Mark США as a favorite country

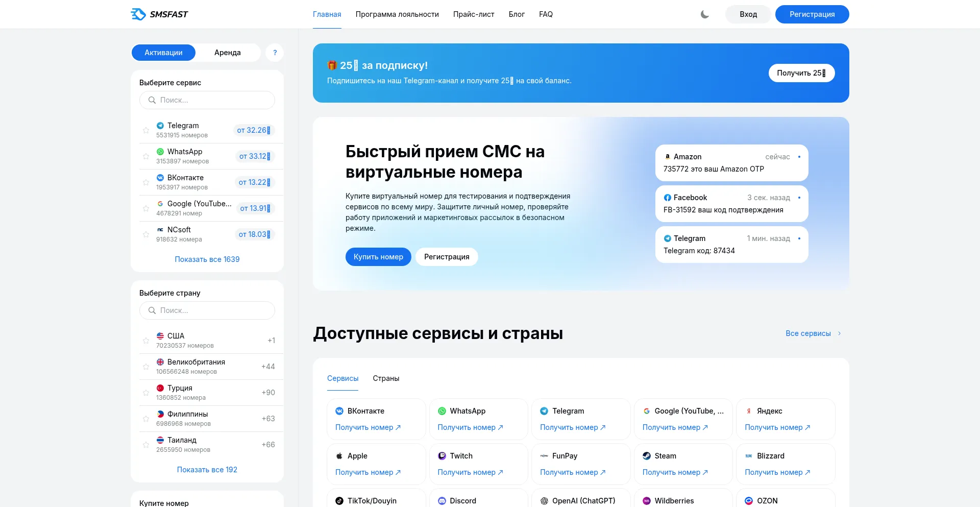coord(146,341)
